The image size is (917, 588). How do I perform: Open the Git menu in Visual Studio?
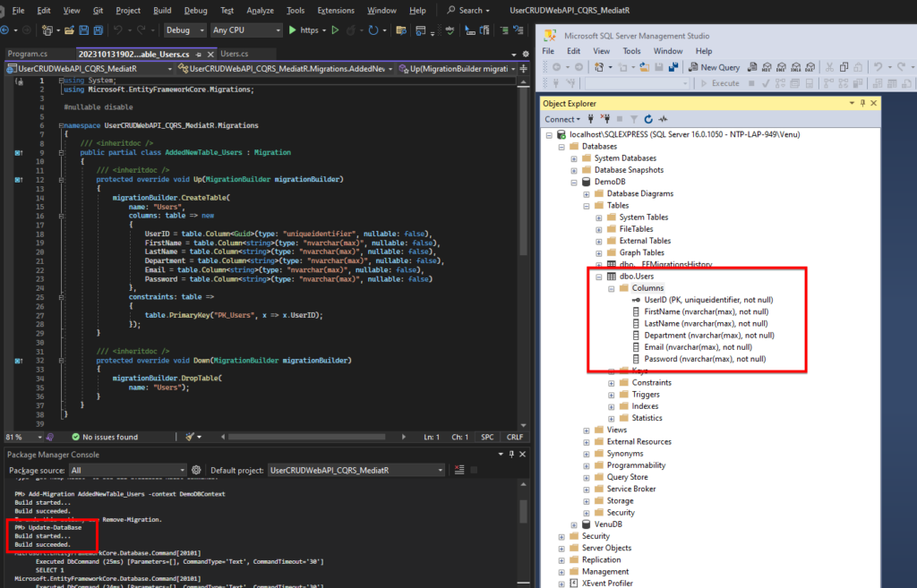tap(98, 11)
